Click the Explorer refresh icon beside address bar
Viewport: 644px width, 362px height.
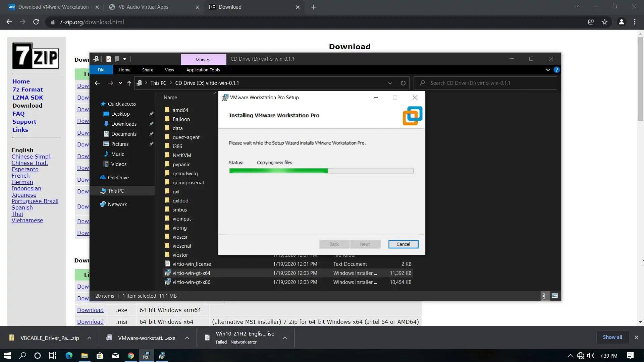403,83
